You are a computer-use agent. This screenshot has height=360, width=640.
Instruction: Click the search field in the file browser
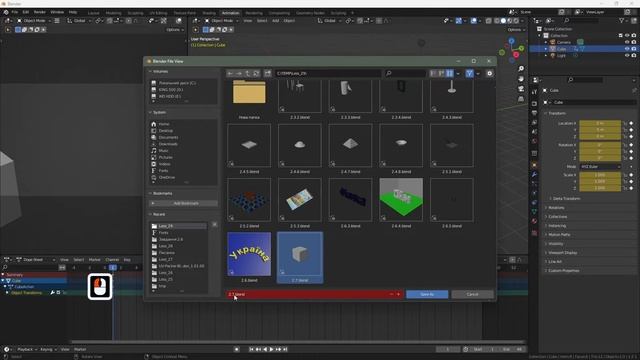405,73
